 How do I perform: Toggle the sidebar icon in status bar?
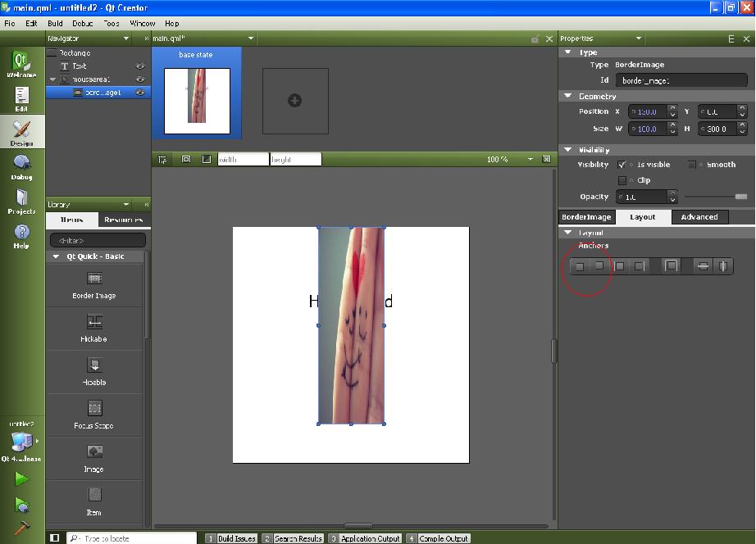pos(54,537)
